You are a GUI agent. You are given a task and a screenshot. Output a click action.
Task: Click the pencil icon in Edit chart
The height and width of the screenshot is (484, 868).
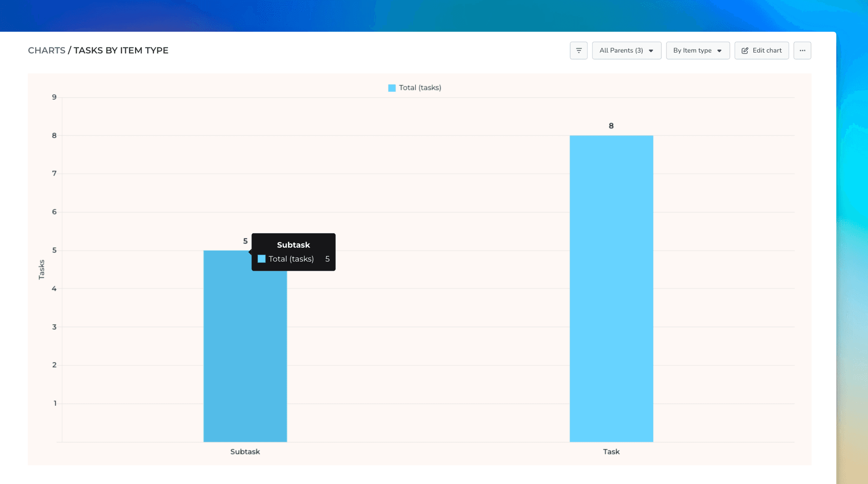point(745,51)
